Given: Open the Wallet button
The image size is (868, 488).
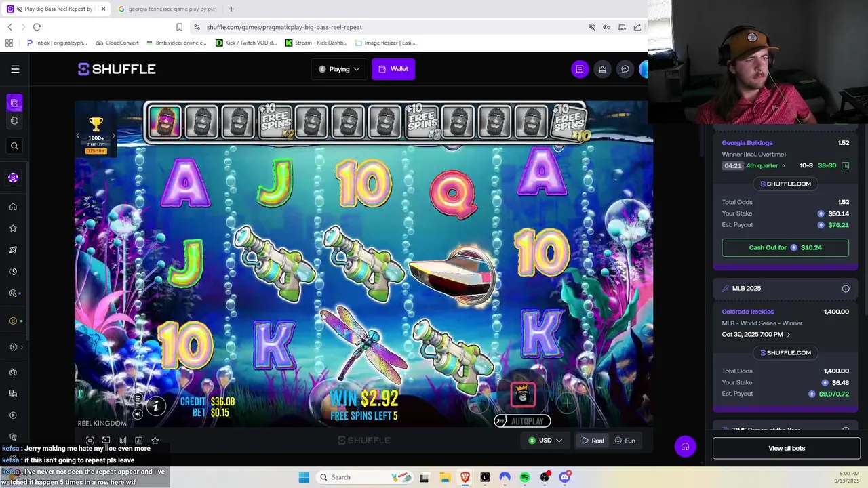Looking at the screenshot, I should [x=393, y=69].
